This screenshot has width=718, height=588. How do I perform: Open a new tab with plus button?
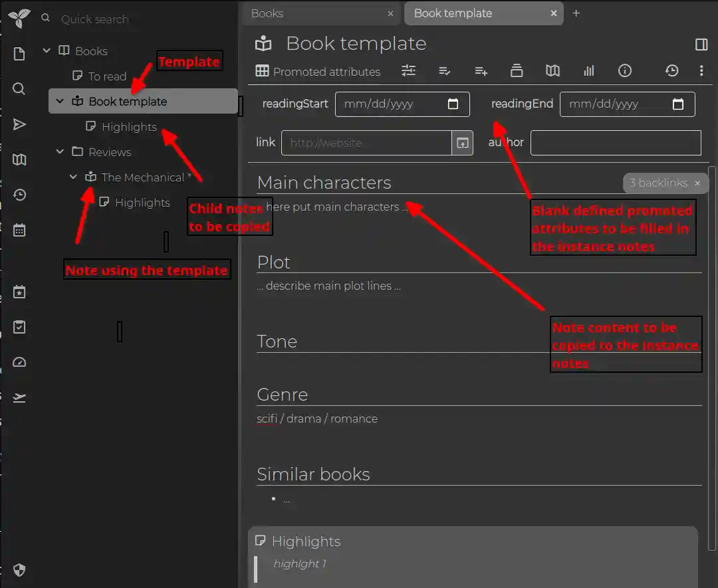coord(576,13)
